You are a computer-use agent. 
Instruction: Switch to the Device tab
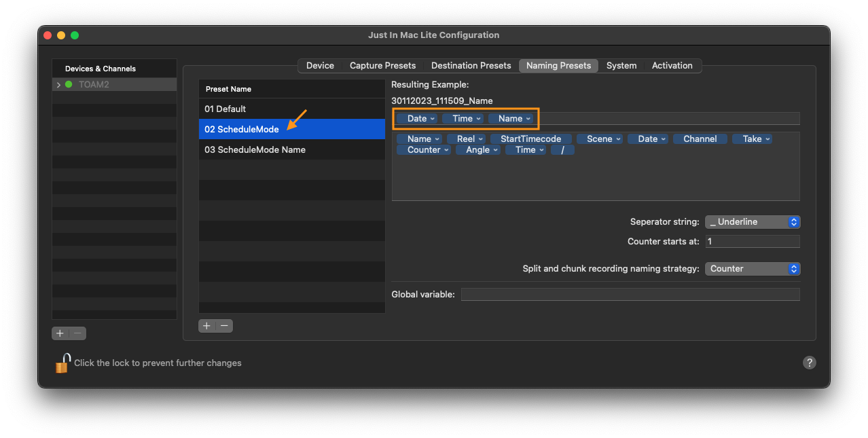pos(320,66)
